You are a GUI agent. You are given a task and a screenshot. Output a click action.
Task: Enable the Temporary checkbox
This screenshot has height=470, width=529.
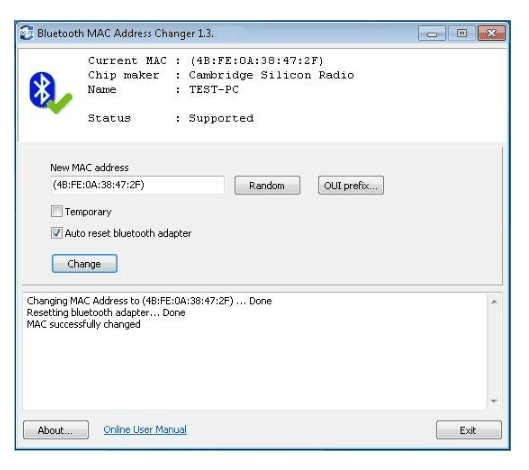coord(57,211)
